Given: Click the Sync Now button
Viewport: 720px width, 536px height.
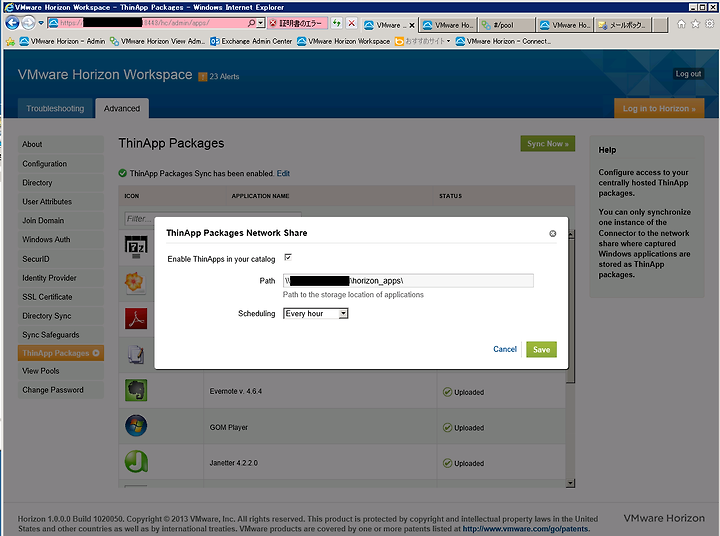Looking at the screenshot, I should coord(547,144).
